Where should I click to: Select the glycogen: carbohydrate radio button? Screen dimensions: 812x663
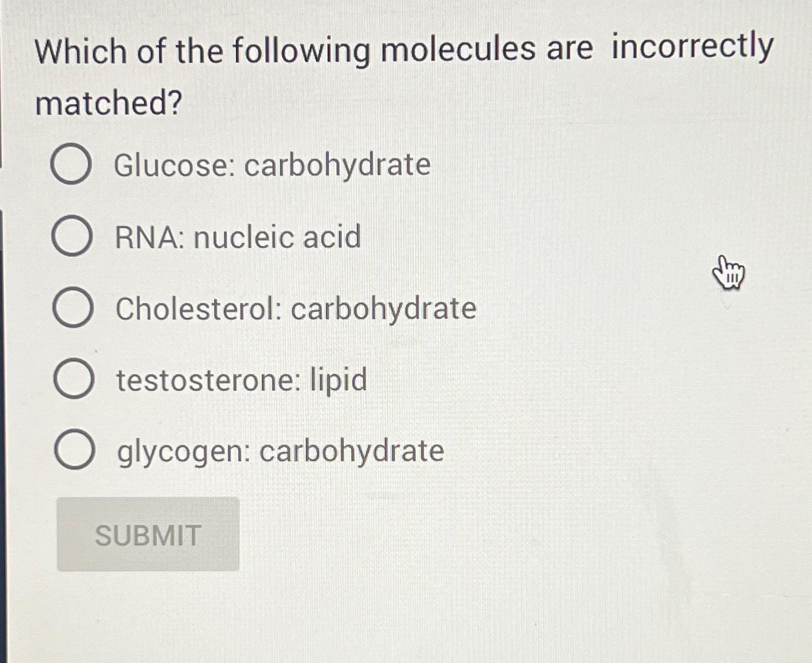[x=76, y=450]
